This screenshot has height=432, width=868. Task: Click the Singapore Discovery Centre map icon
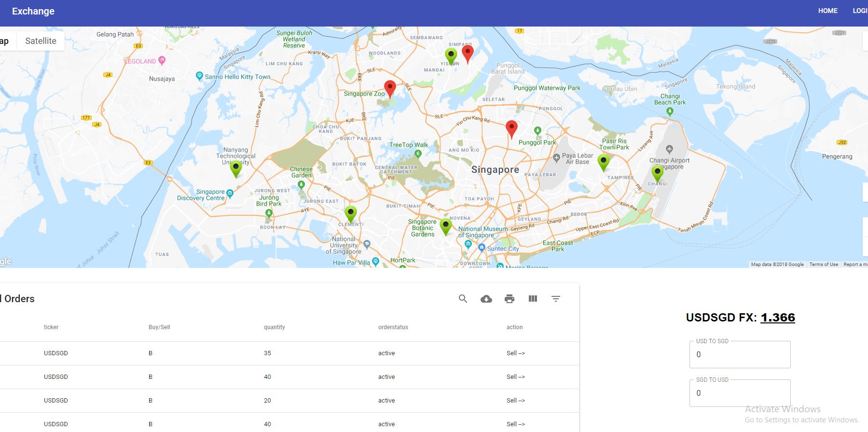coord(230,194)
